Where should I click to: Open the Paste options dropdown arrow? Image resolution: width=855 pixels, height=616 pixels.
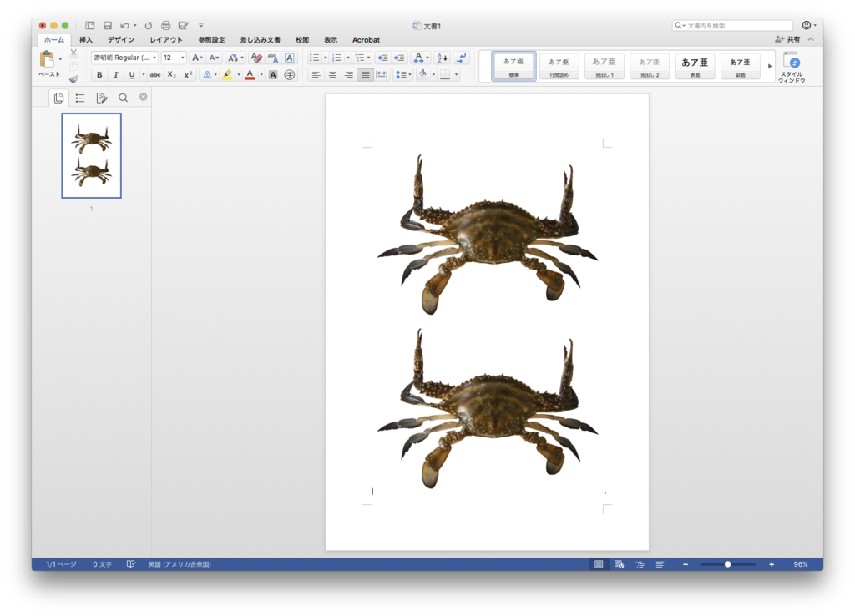coord(60,59)
